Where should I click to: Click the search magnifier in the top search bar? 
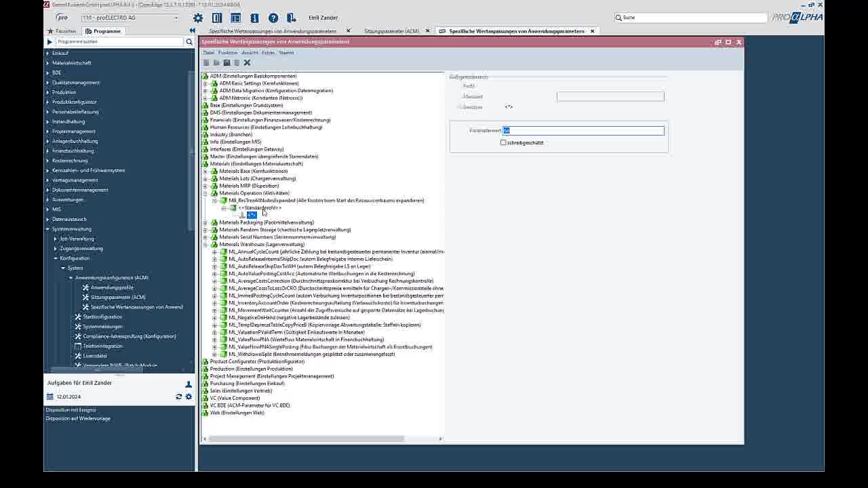[x=619, y=18]
